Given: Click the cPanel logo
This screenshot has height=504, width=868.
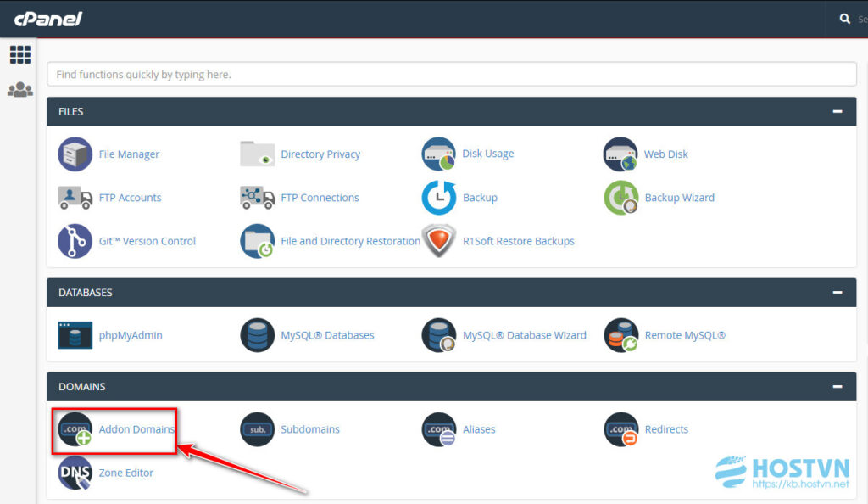Looking at the screenshot, I should [47, 19].
